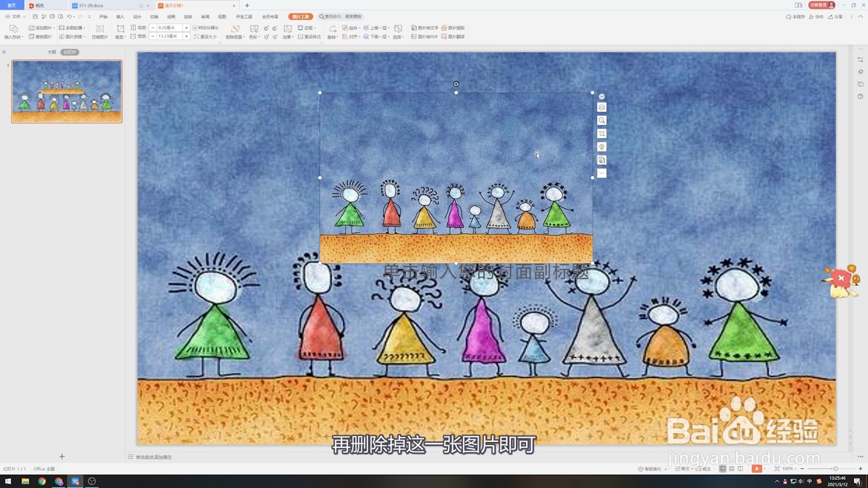
Task: Expand the File (文件) menu dropdown
Action: (x=16, y=17)
